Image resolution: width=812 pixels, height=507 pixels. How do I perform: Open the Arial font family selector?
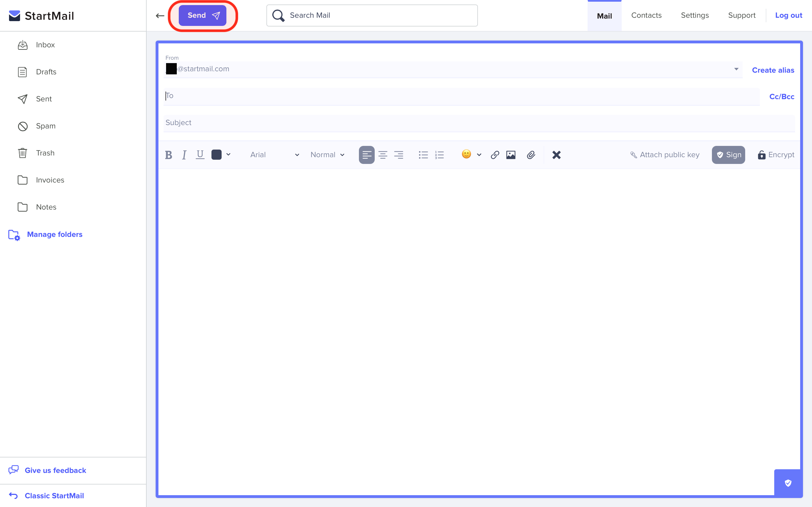[x=273, y=155]
